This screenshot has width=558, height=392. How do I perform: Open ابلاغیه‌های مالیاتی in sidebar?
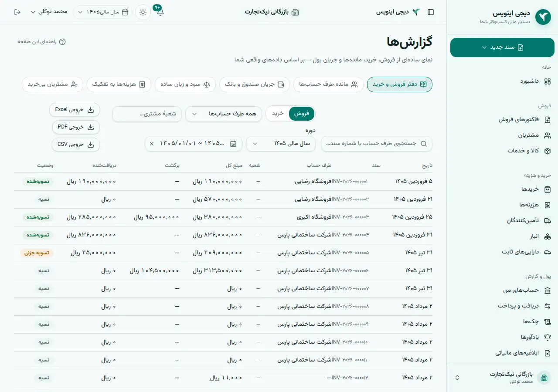click(x=502, y=353)
